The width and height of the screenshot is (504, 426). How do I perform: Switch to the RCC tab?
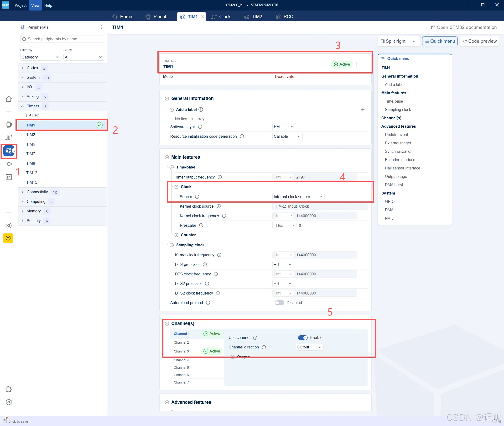pos(285,17)
